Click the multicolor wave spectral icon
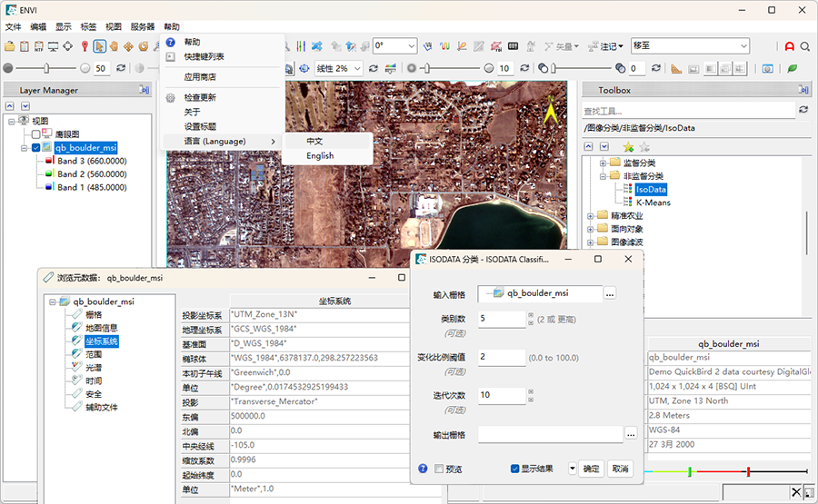Screen dimensions: 818x504 click(x=444, y=46)
